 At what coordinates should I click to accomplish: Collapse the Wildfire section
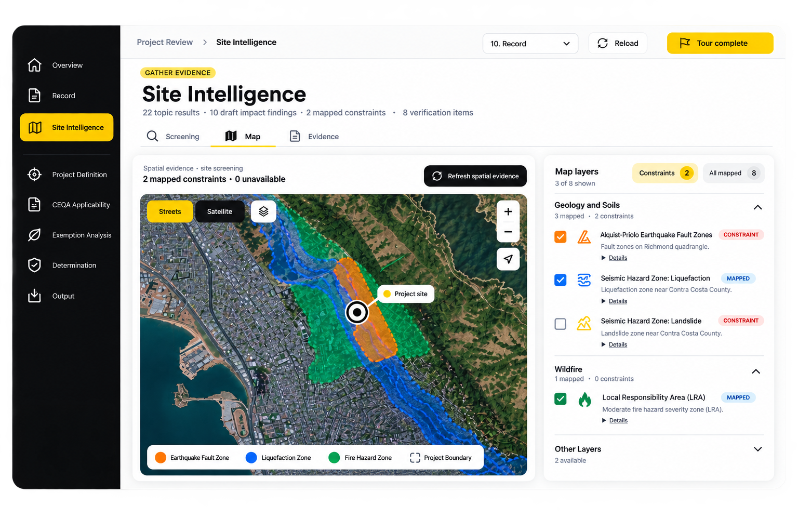756,371
